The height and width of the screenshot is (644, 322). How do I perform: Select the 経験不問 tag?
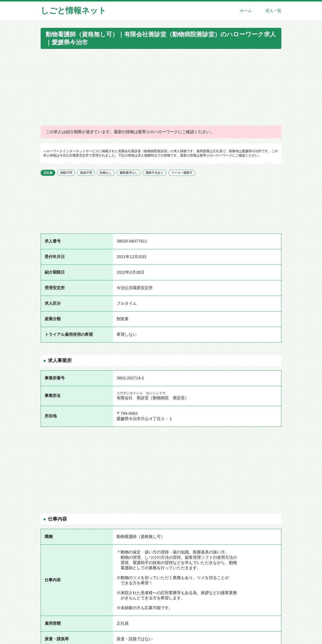(66, 173)
